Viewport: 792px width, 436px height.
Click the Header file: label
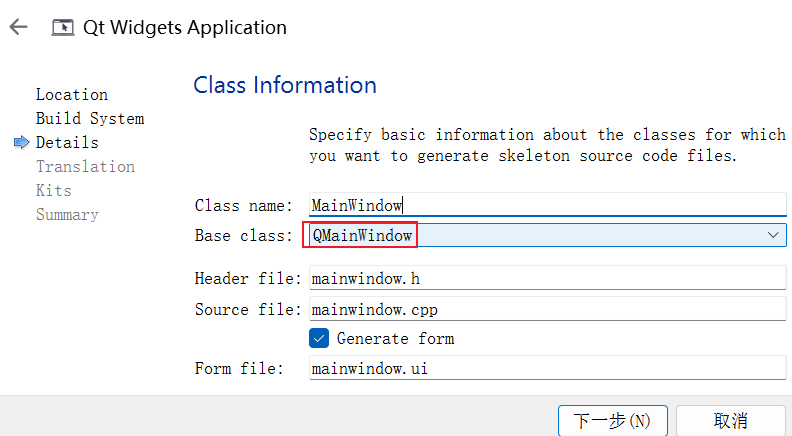[x=248, y=278]
